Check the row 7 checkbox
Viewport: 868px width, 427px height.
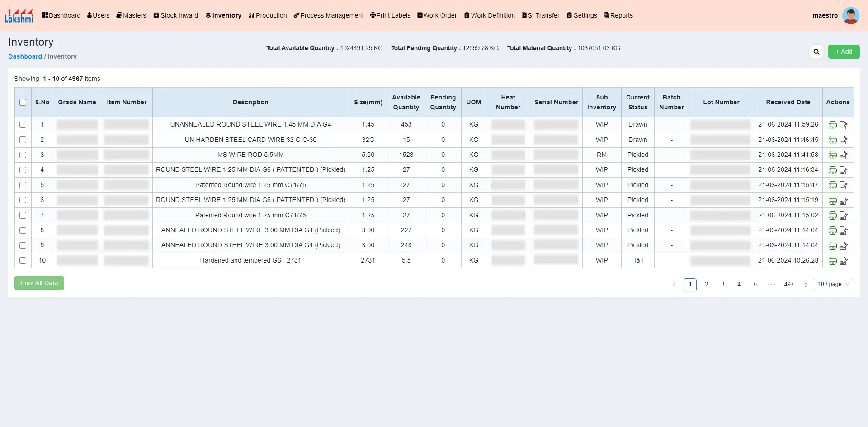[23, 215]
